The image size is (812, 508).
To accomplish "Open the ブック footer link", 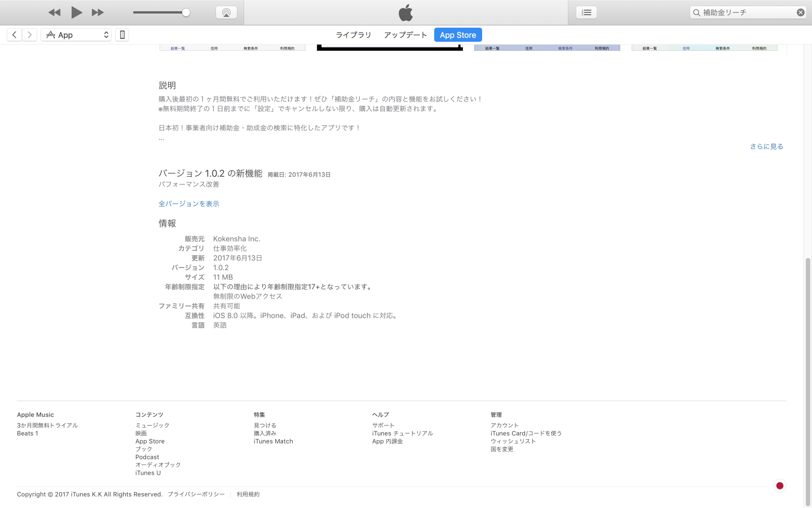I will [x=144, y=449].
